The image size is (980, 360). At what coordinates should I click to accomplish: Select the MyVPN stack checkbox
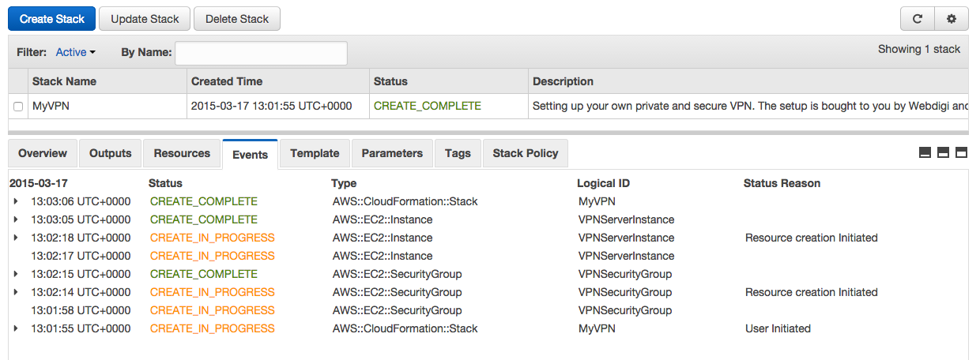17,107
